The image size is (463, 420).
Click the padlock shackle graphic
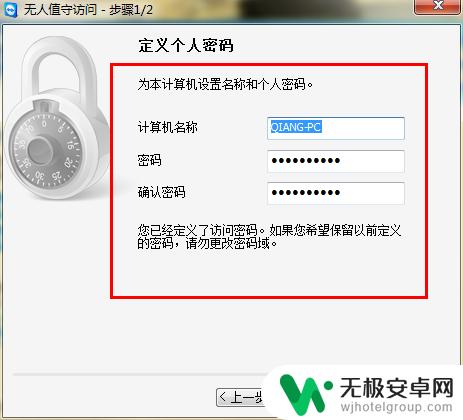click(58, 75)
